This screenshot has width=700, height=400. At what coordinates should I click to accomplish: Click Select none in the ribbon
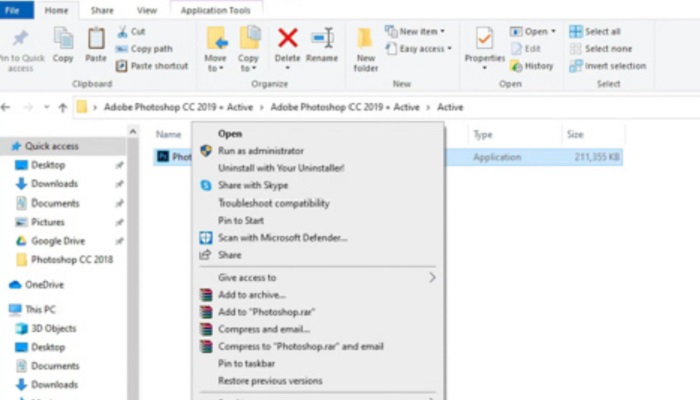coord(601,49)
